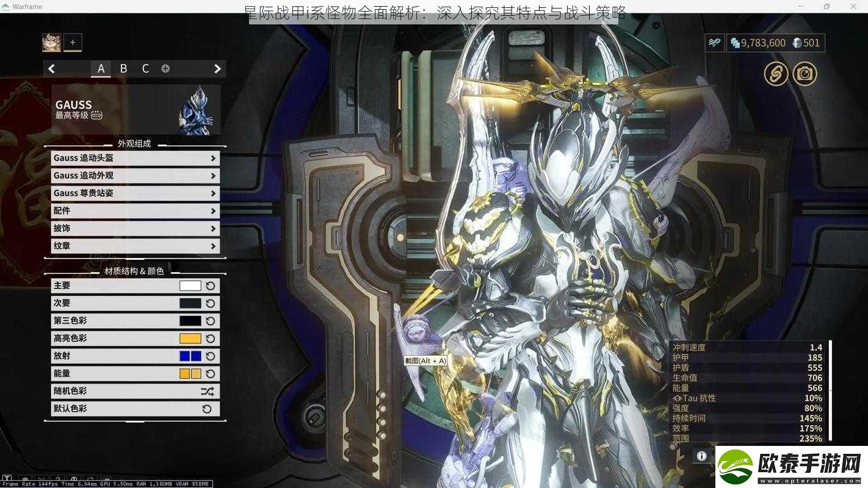Click the 强度 80% stat row

coord(747,408)
